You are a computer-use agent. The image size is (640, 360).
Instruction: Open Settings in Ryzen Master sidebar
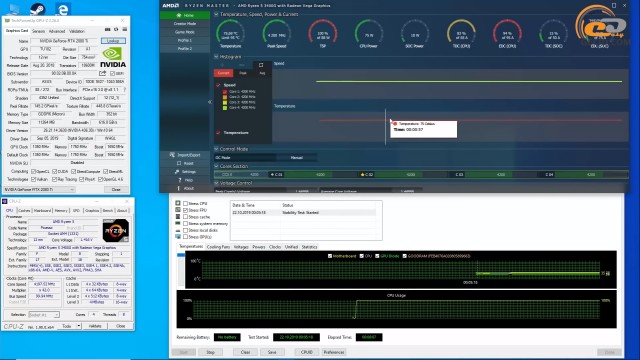click(185, 172)
